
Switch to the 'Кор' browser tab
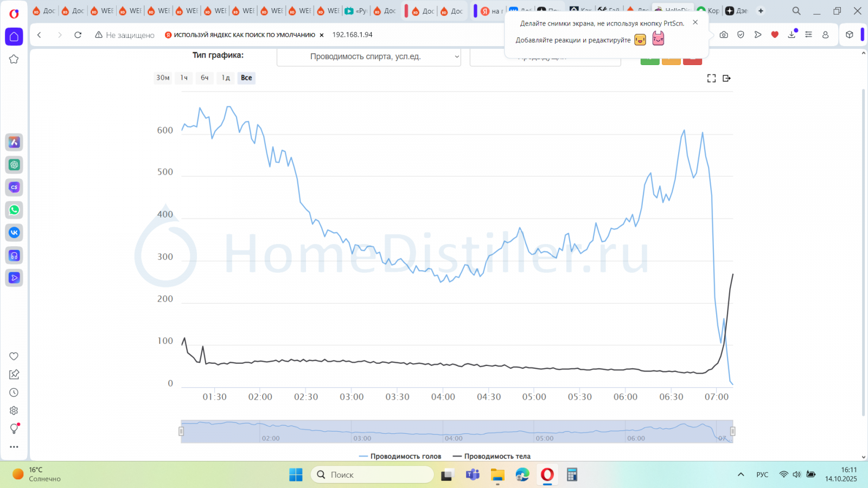(x=709, y=11)
